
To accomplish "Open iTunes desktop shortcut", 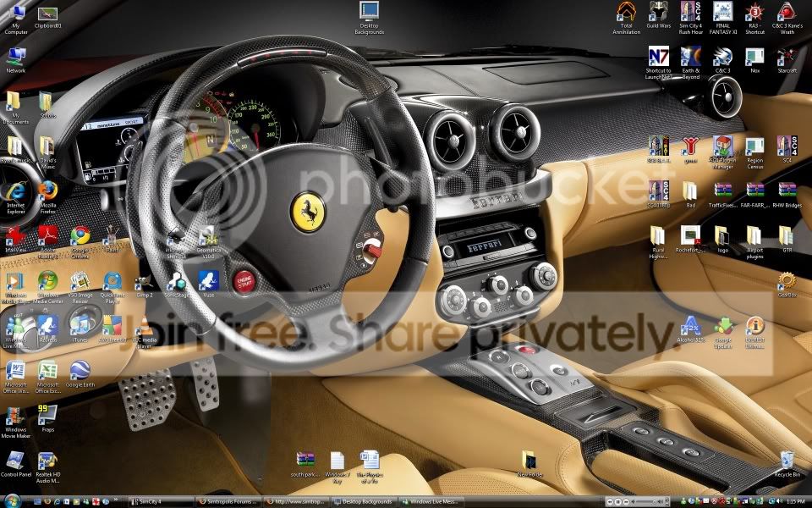I will click(80, 329).
